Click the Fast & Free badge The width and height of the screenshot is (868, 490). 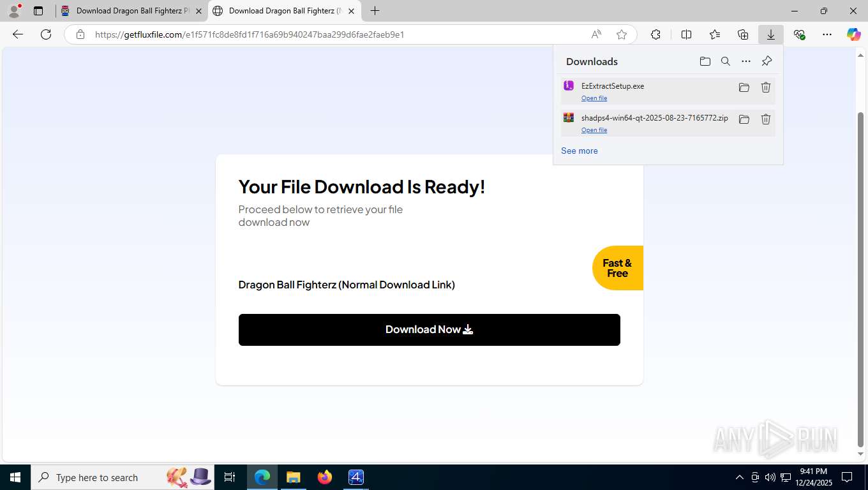click(617, 268)
